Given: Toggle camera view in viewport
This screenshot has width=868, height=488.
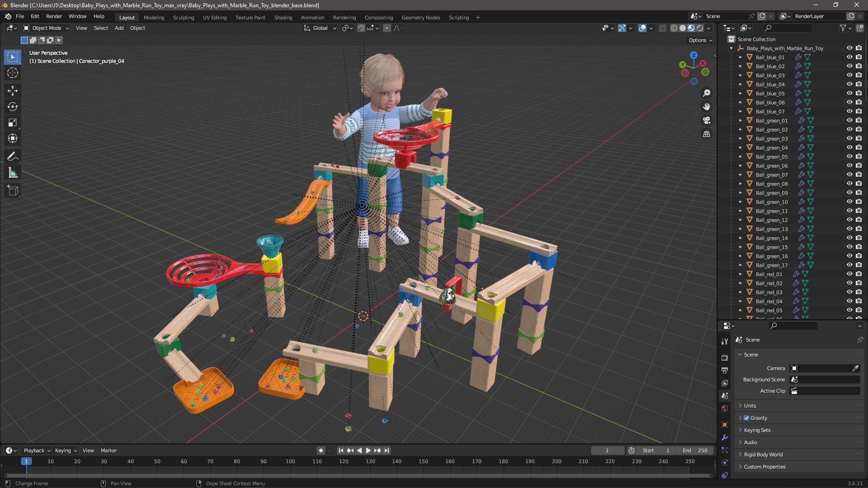Looking at the screenshot, I should pos(706,120).
